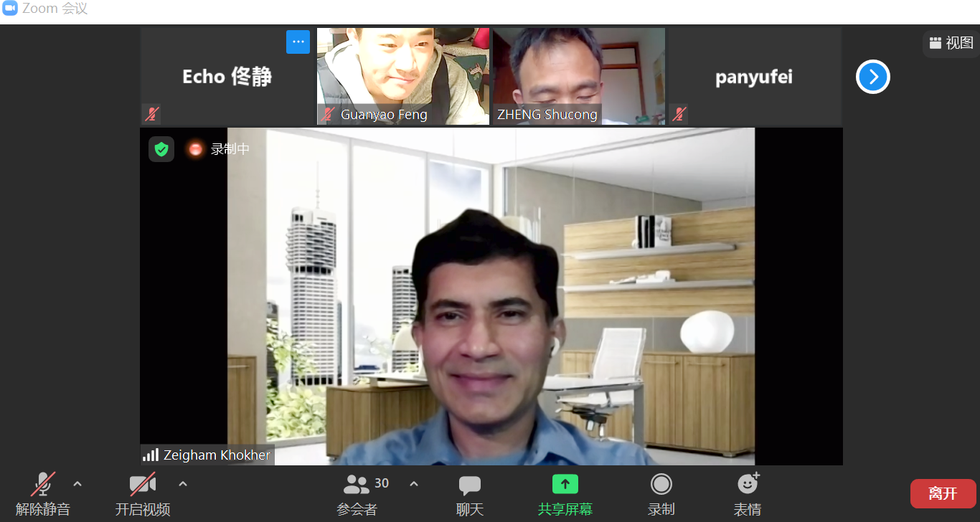Unmute the microphone (解除静音)

[x=43, y=485]
